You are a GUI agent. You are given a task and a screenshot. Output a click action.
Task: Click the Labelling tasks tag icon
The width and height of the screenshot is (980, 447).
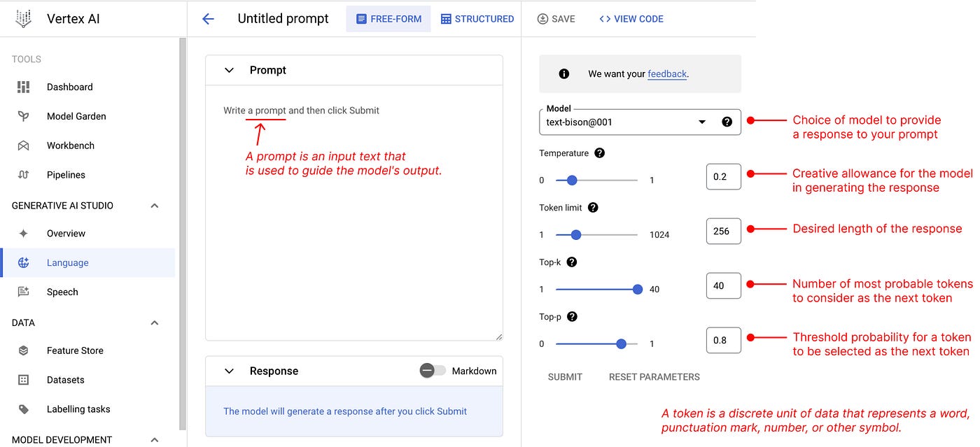click(x=24, y=409)
